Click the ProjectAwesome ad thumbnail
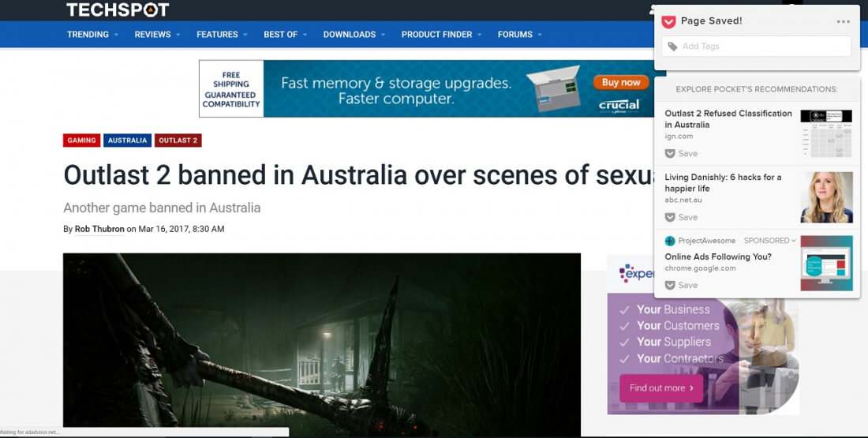This screenshot has height=438, width=868. [826, 263]
